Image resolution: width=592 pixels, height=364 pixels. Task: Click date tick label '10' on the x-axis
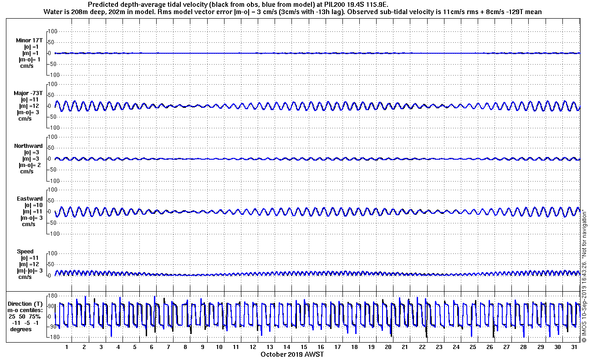click(x=219, y=347)
